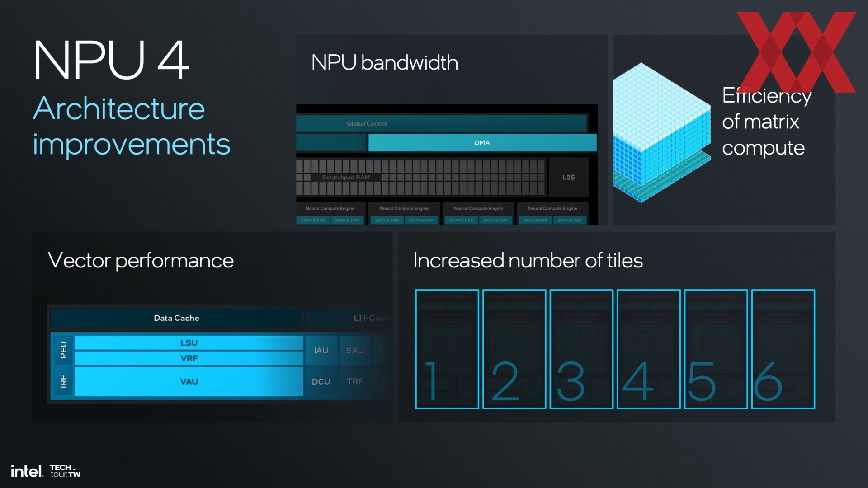Click the "Vector performance" heading
The width and height of the screenshot is (868, 488).
[141, 261]
